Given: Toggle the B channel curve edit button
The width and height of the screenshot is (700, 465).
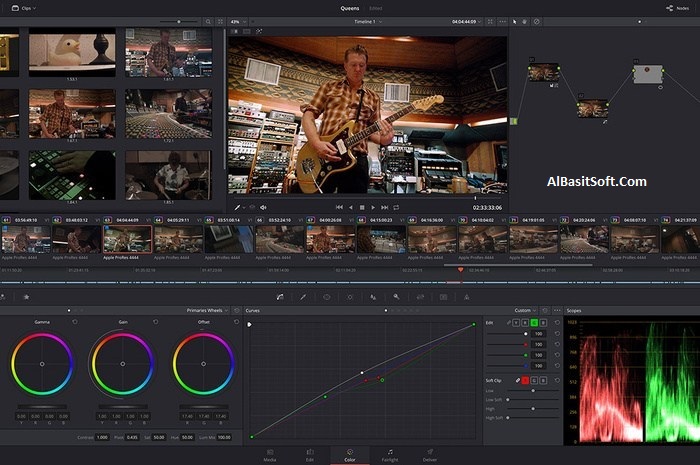Looking at the screenshot, I should click(543, 323).
